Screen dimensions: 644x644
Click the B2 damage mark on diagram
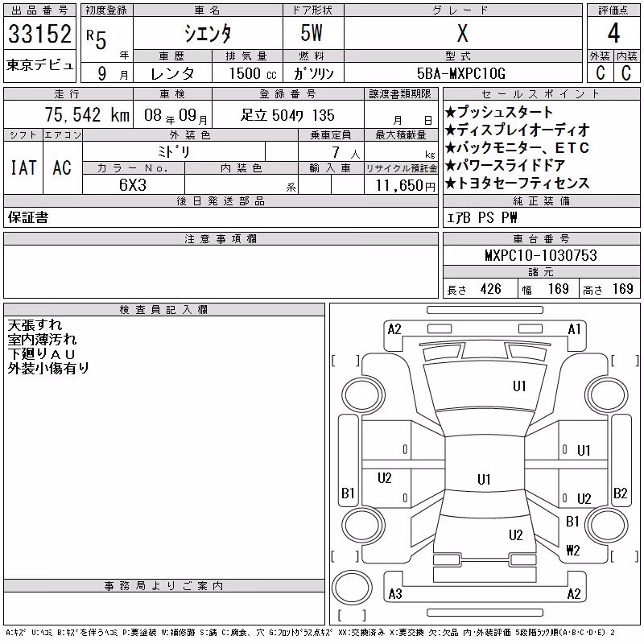(620, 493)
